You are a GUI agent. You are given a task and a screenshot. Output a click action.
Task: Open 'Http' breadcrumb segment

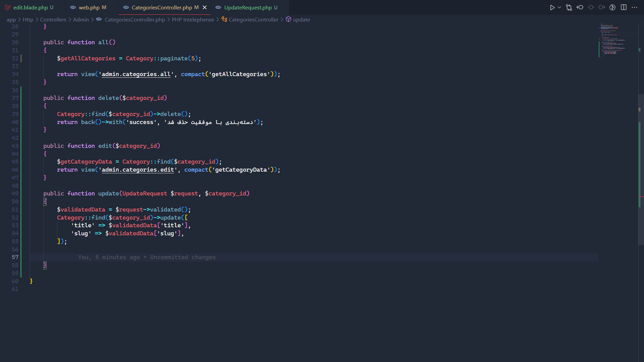pos(28,20)
